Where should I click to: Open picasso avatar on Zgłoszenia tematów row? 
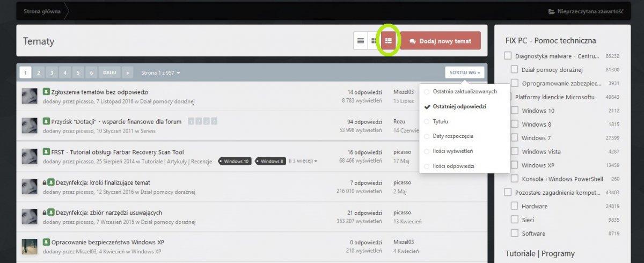[30, 96]
